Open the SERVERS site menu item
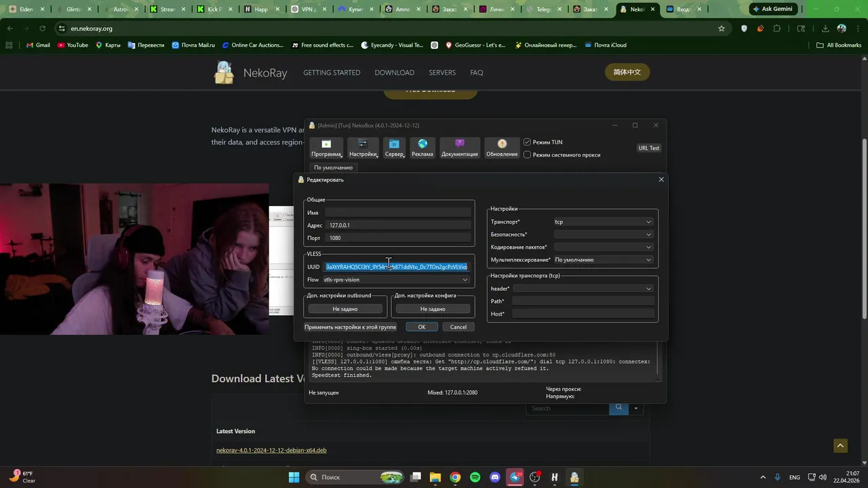Viewport: 868px width, 488px height. [x=442, y=73]
